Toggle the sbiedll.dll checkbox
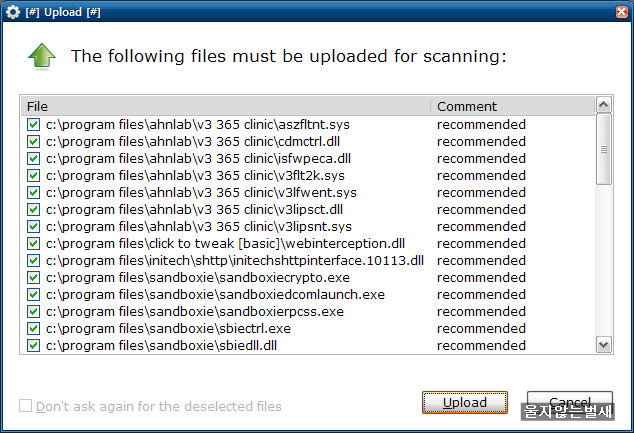This screenshot has width=634, height=433. [34, 345]
